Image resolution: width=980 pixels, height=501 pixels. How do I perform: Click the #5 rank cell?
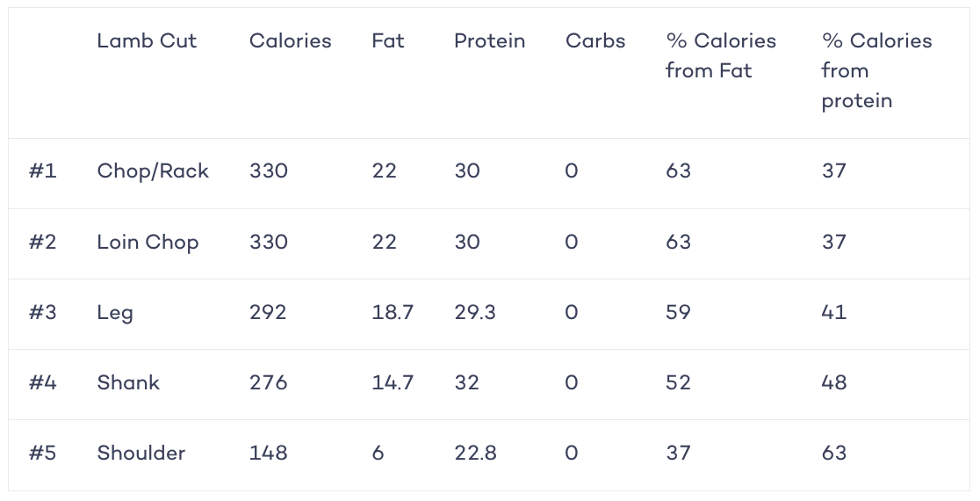tap(42, 453)
